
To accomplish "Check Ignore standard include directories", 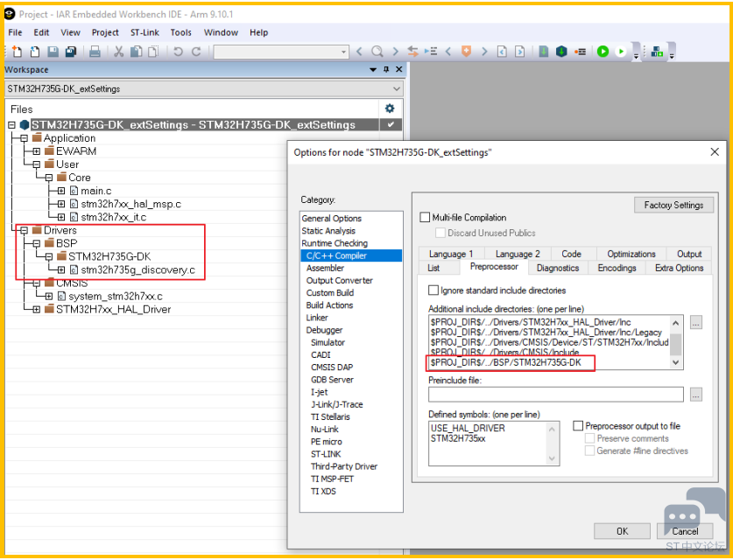I will tap(433, 290).
